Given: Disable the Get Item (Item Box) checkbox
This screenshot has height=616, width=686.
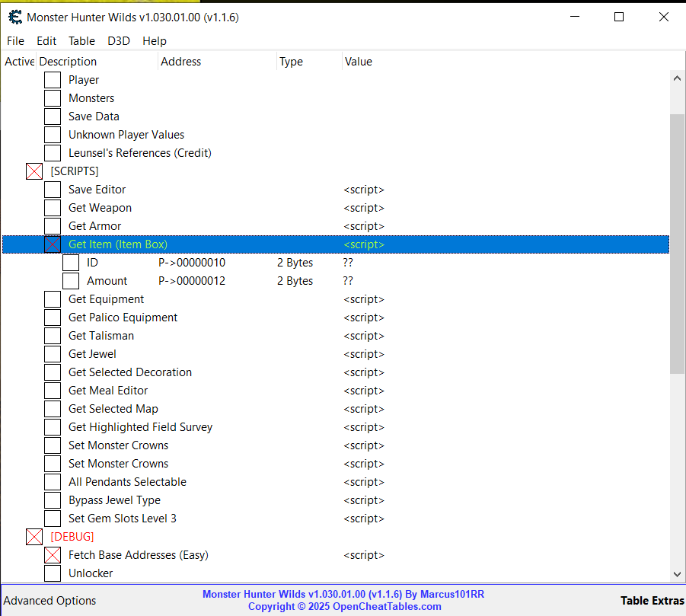Looking at the screenshot, I should tap(53, 244).
